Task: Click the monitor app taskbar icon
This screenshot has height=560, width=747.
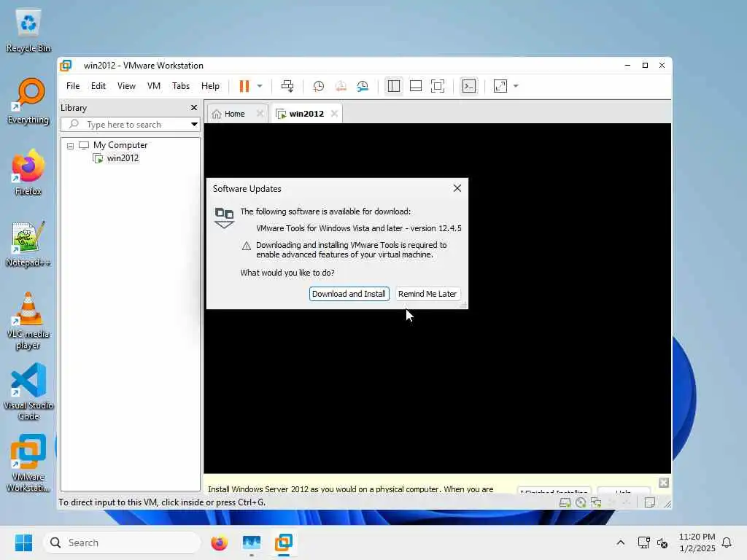Action: click(x=252, y=542)
